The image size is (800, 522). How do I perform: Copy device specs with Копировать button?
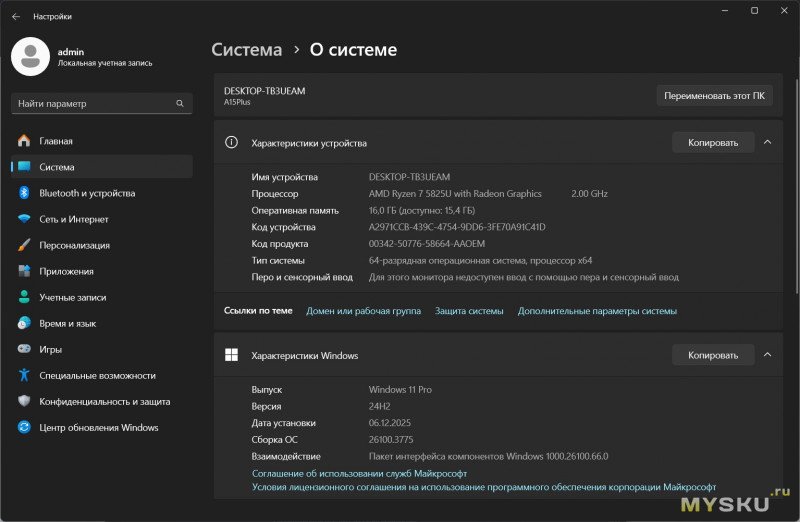click(x=712, y=143)
